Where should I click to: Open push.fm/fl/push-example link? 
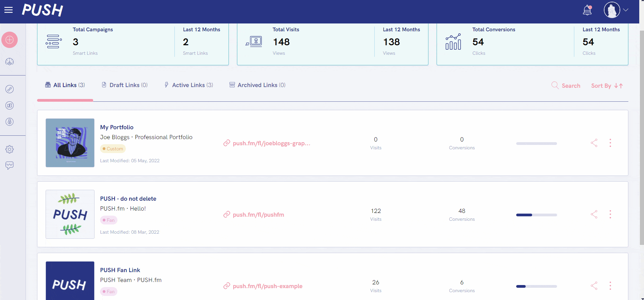(x=268, y=286)
